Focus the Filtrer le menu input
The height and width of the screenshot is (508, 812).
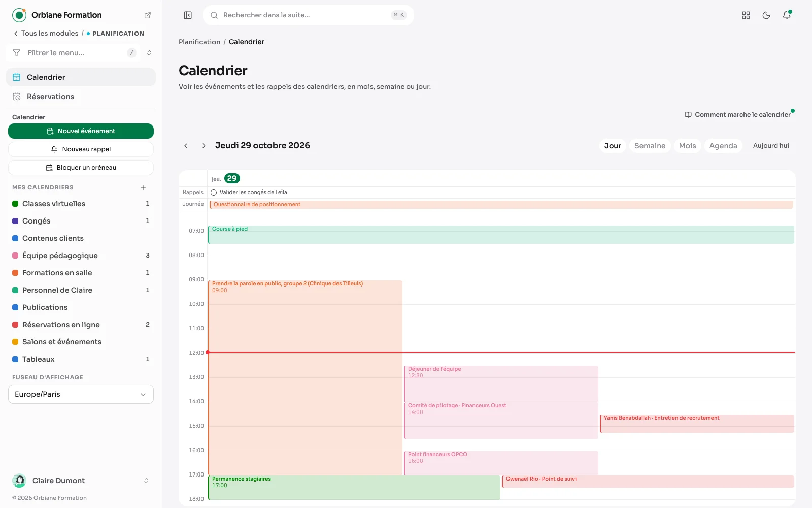coord(74,53)
